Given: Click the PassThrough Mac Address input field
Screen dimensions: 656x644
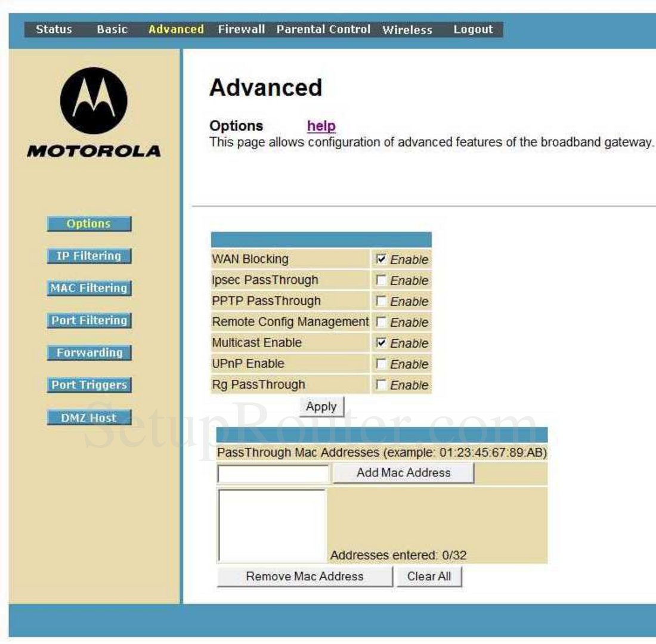Looking at the screenshot, I should [273, 473].
